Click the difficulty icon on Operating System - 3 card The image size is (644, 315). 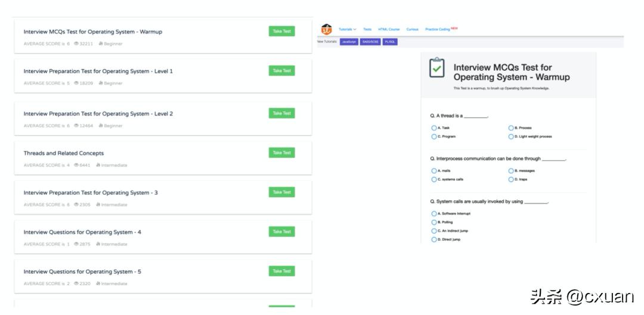point(98,205)
